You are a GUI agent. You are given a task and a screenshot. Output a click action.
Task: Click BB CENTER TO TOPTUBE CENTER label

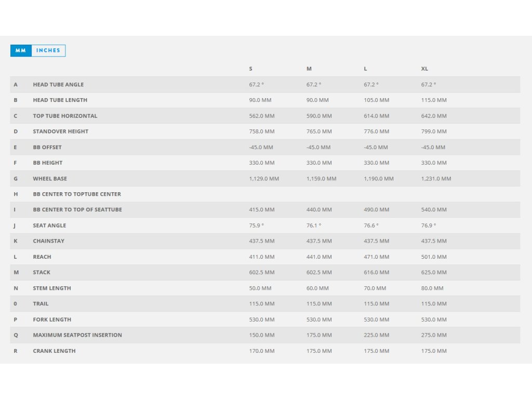coord(77,194)
